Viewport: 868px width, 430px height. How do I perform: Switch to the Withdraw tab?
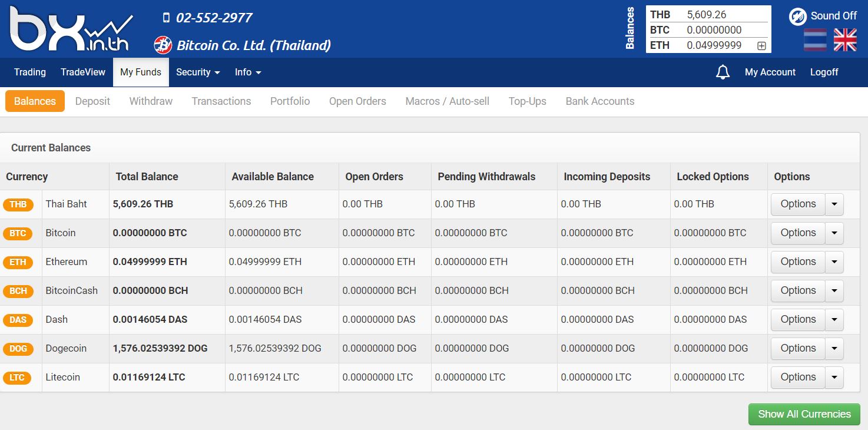[151, 101]
